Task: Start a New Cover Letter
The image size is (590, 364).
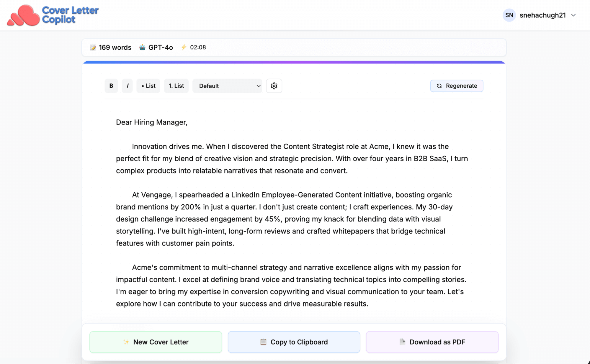Action: tap(156, 342)
